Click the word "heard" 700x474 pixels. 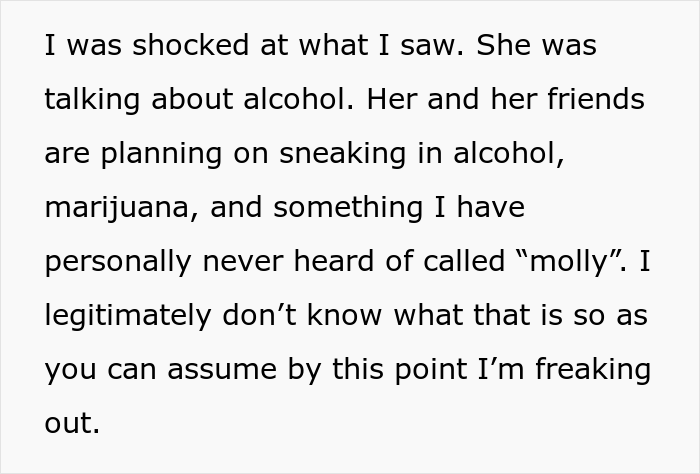coord(333,261)
